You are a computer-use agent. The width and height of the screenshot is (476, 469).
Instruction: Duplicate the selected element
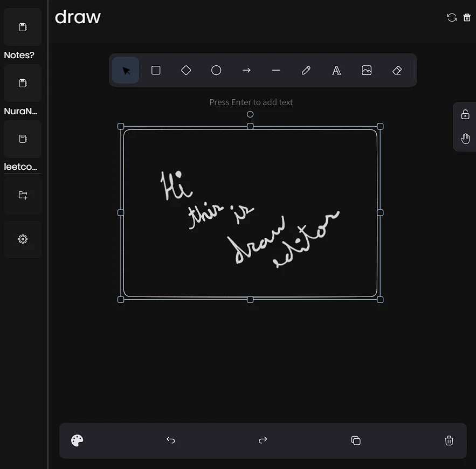pos(356,440)
